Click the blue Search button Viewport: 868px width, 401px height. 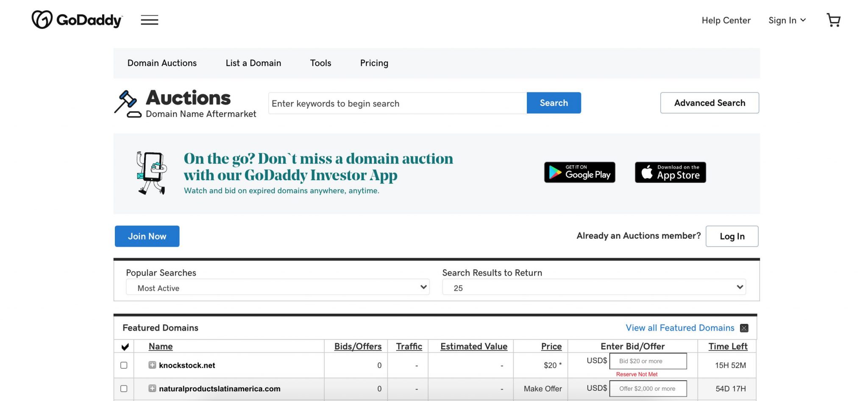point(554,103)
